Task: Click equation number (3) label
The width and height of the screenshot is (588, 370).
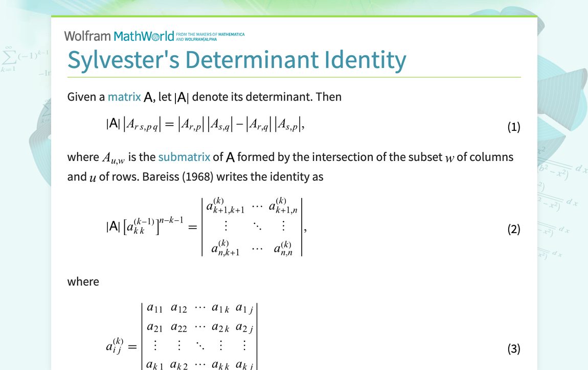Action: click(513, 349)
